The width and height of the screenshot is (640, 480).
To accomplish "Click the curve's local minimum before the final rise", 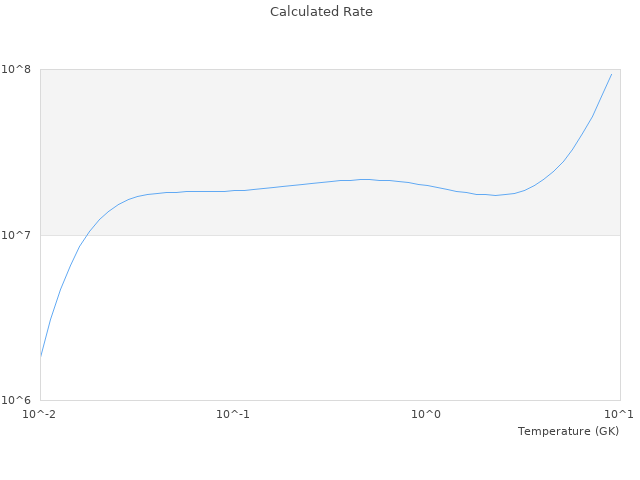I will (495, 195).
